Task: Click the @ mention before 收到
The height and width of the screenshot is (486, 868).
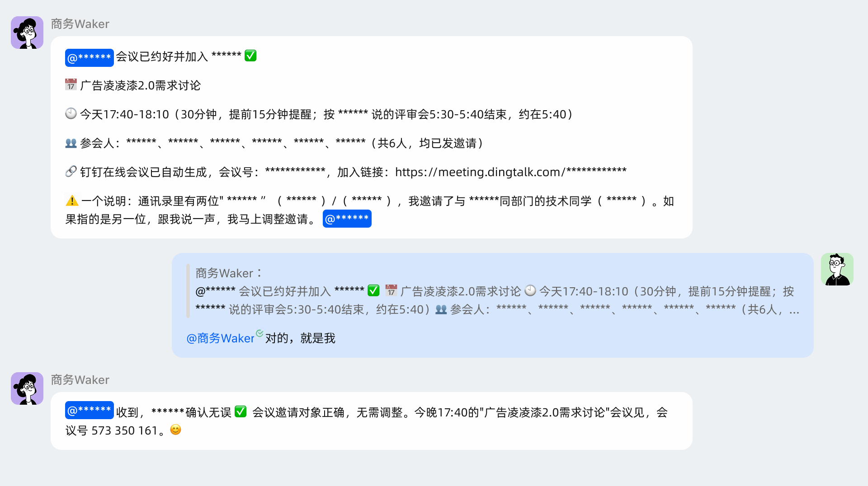Action: [90, 410]
